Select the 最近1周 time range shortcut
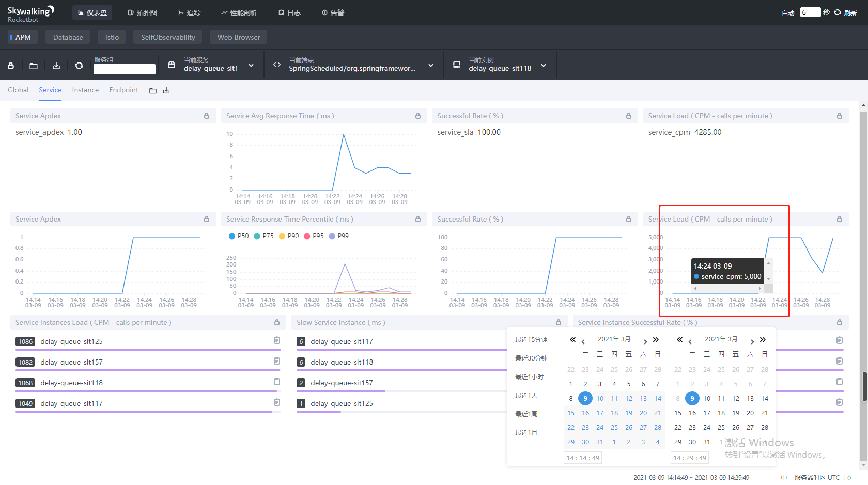The width and height of the screenshot is (868, 485). pyautogui.click(x=526, y=414)
